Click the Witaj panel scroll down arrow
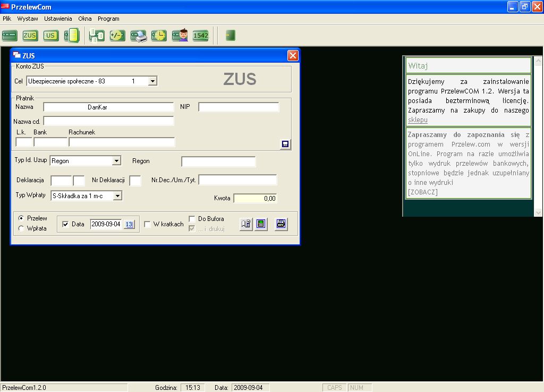This screenshot has height=392, width=544. (538, 212)
